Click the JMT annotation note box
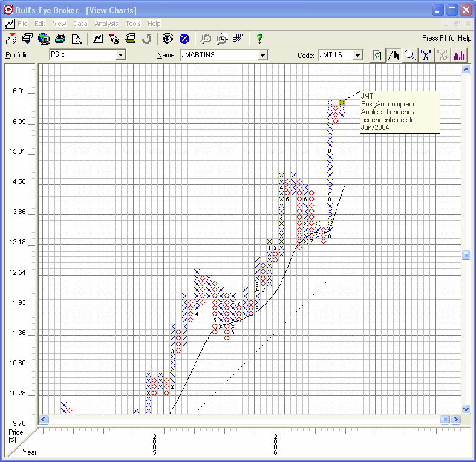The height and width of the screenshot is (462, 476). click(399, 112)
